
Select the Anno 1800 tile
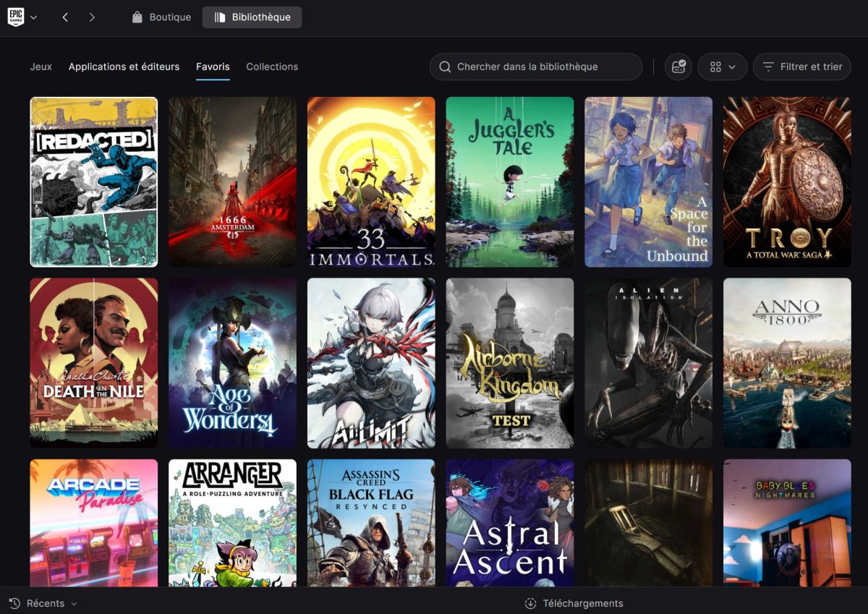coord(787,363)
